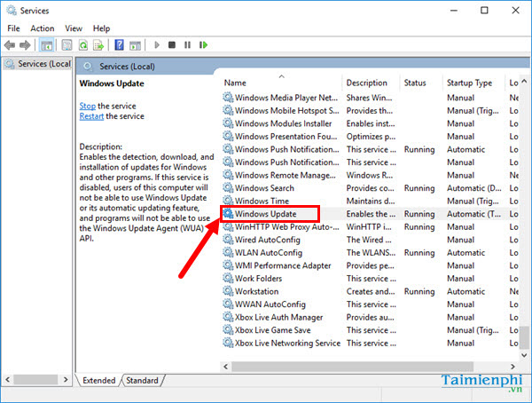532x403 pixels.
Task: Click the horizontal scrollbar left arrow of list
Action: tap(225, 367)
